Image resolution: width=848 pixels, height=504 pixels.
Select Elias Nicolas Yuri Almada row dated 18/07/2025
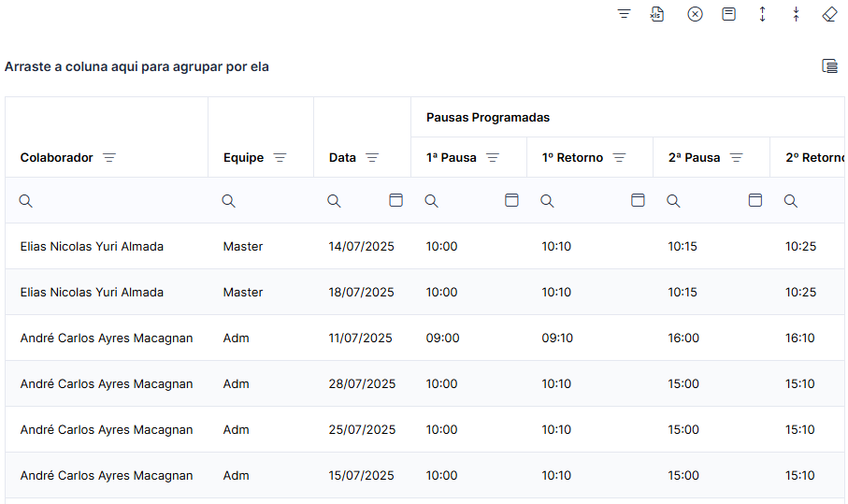(x=424, y=292)
